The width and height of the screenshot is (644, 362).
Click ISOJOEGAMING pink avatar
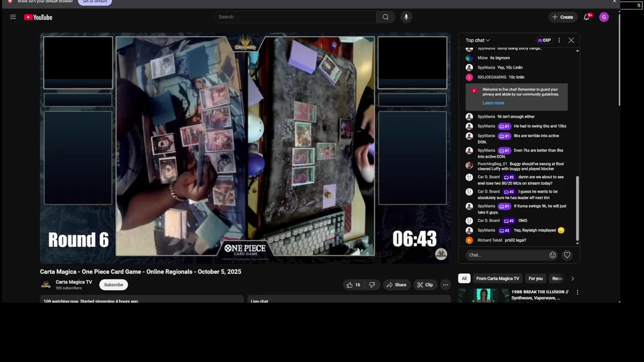click(x=469, y=77)
